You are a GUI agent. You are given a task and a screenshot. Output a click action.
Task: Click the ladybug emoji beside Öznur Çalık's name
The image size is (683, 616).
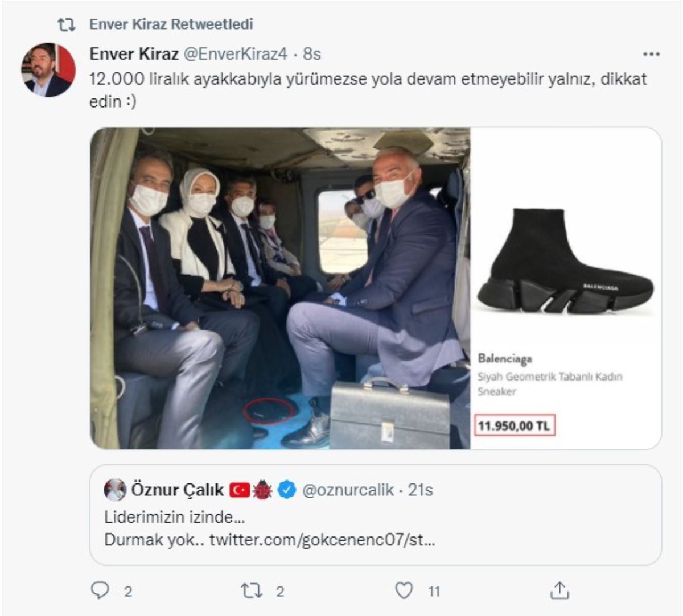click(x=262, y=490)
